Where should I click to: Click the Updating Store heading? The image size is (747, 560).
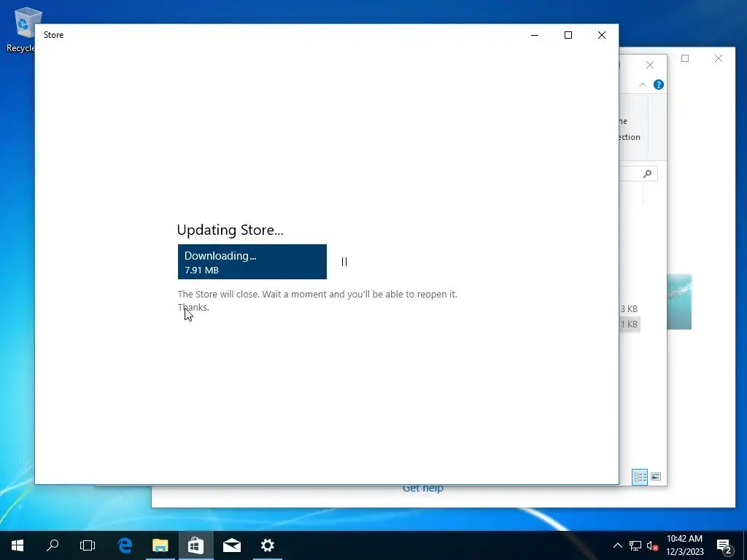pyautogui.click(x=230, y=230)
